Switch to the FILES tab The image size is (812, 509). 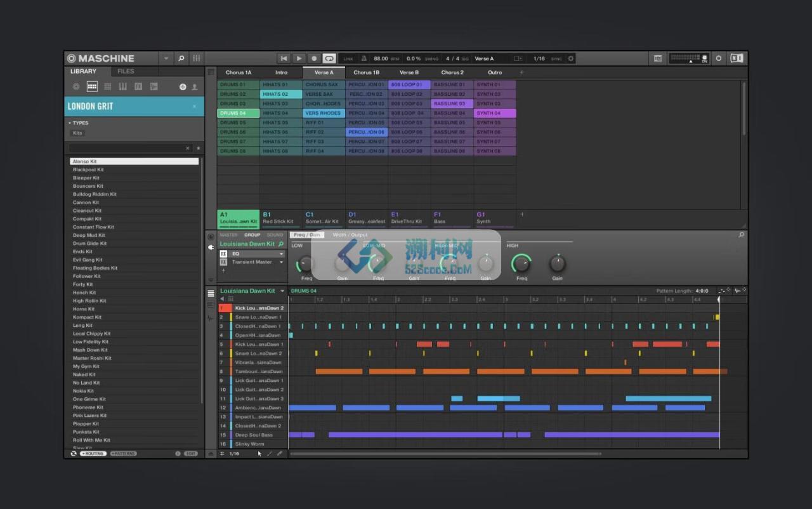[126, 71]
